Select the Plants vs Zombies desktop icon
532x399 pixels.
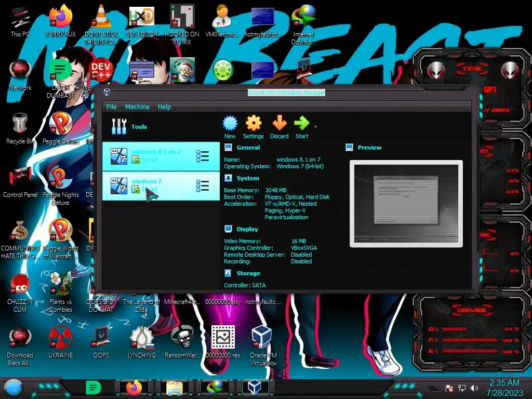(60, 292)
